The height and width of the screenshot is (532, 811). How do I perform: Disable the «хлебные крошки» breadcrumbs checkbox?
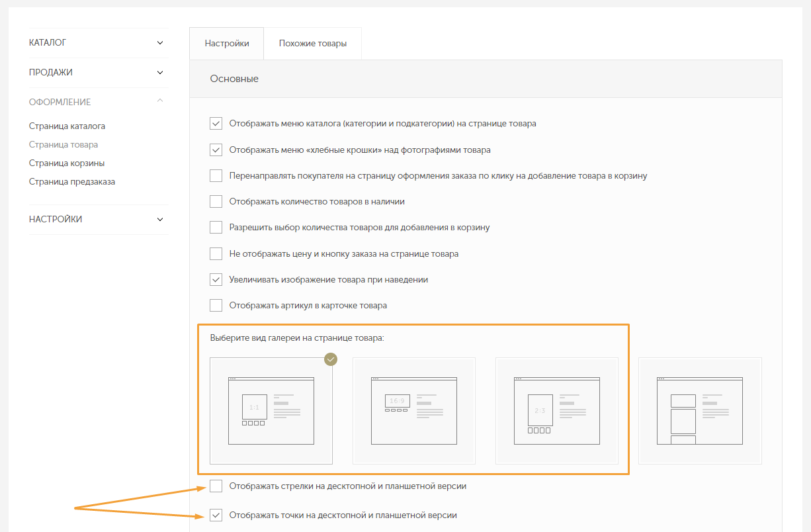coord(216,150)
